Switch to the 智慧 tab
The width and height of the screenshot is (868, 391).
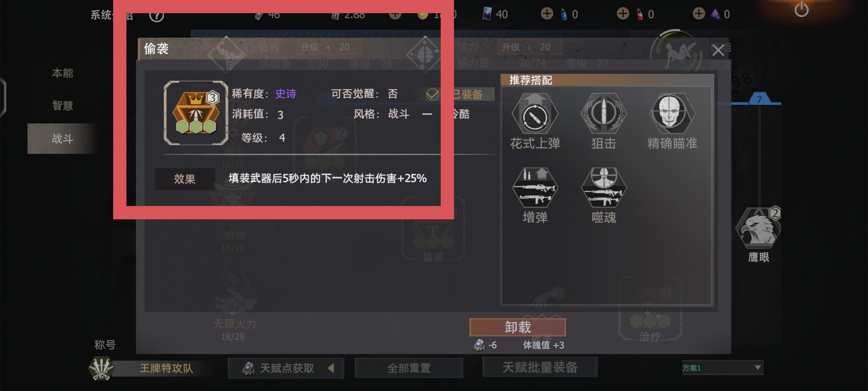(x=62, y=106)
